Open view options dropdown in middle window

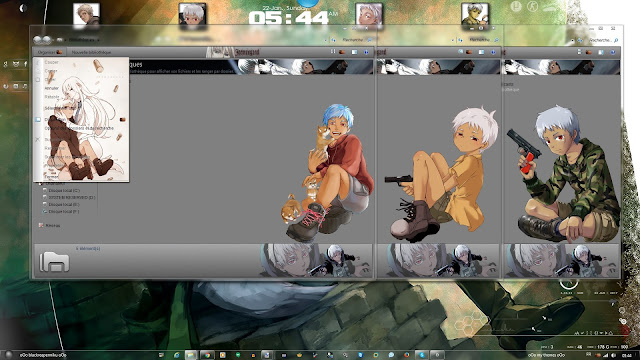pyautogui.click(x=469, y=52)
